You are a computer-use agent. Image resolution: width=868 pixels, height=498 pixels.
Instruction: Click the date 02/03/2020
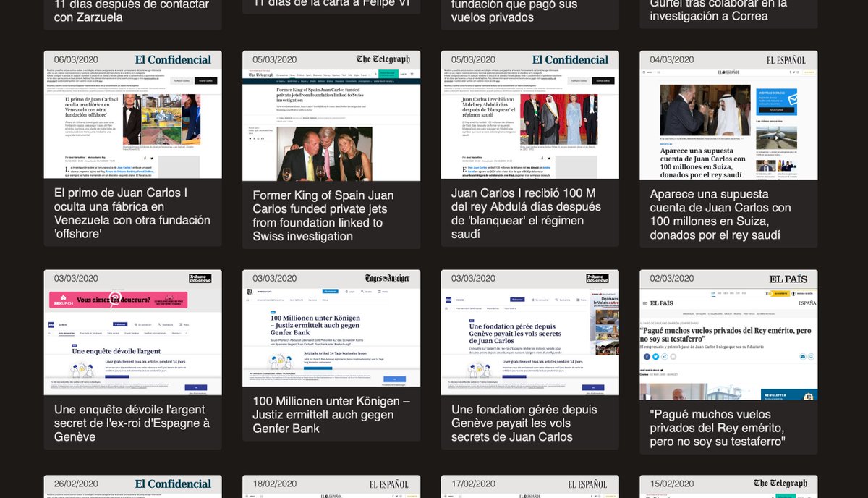[672, 279]
